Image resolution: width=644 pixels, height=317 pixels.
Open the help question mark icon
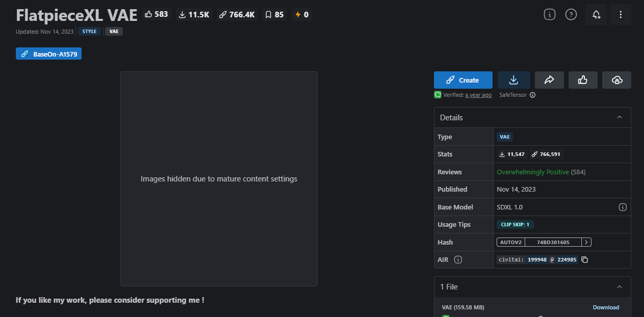click(571, 15)
